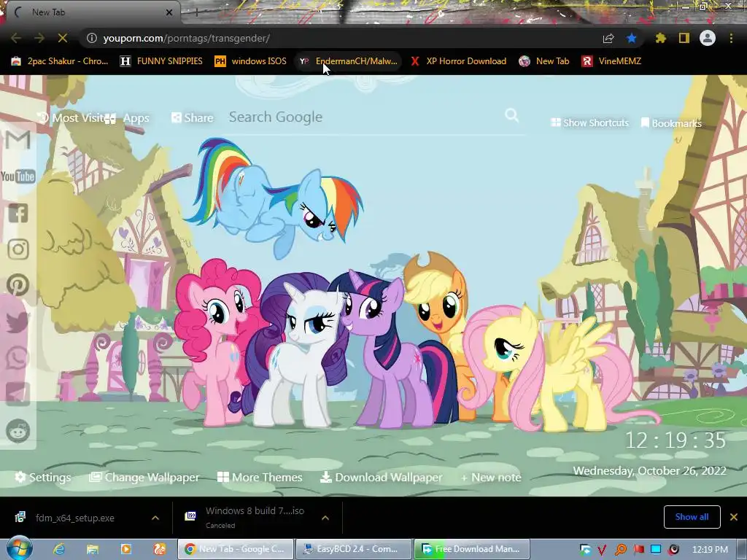The width and height of the screenshot is (747, 560).
Task: Click the search magnifier icon
Action: point(511,115)
